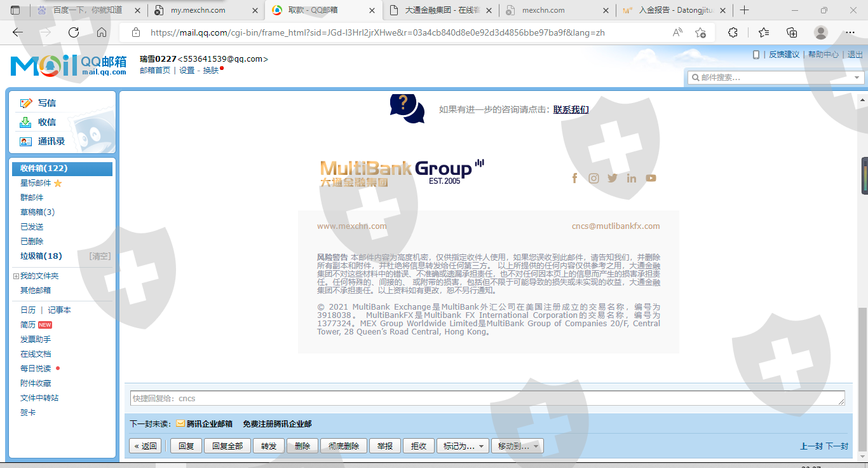
Task: Open the www.mexchn.com link in email
Action: coord(352,226)
